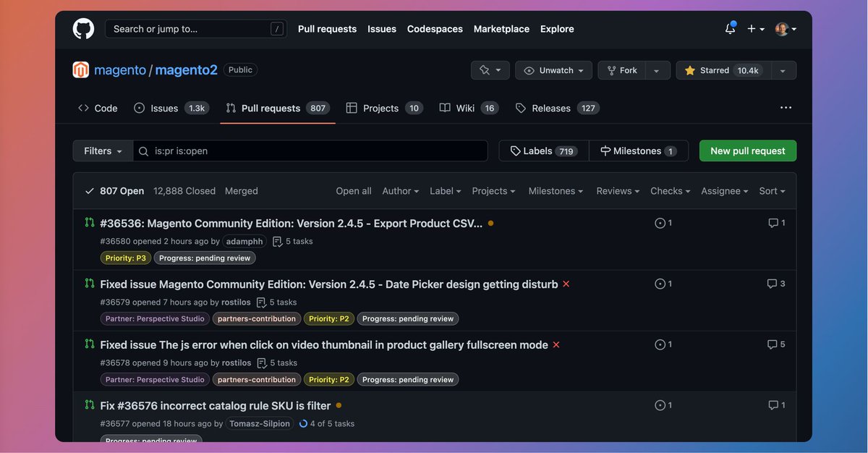
Task: Click the Open all link
Action: (x=354, y=191)
